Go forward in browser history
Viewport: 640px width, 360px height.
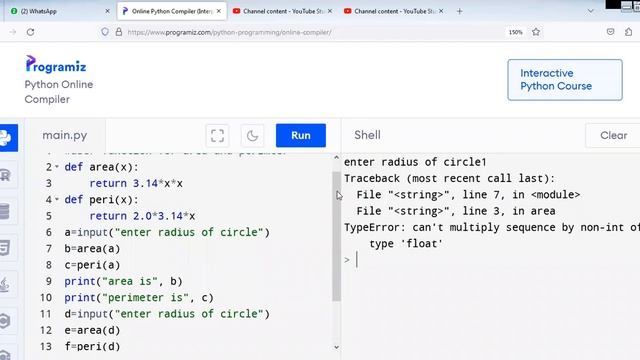tap(13, 32)
